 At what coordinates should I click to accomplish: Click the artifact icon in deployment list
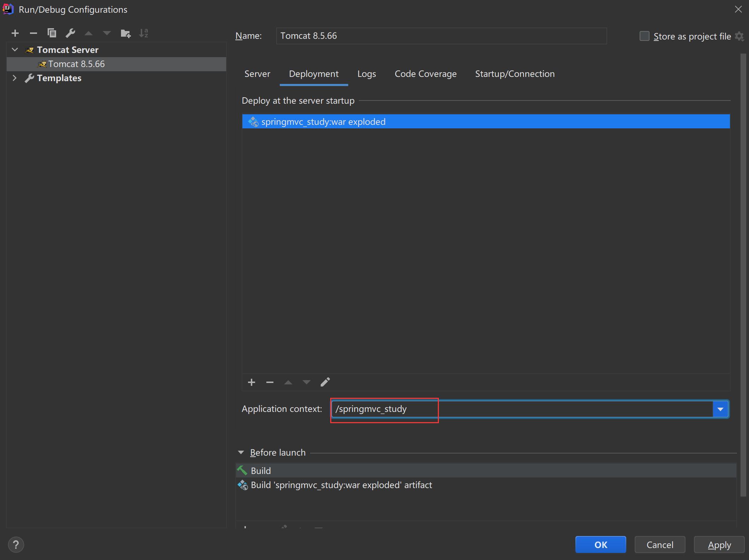point(253,122)
